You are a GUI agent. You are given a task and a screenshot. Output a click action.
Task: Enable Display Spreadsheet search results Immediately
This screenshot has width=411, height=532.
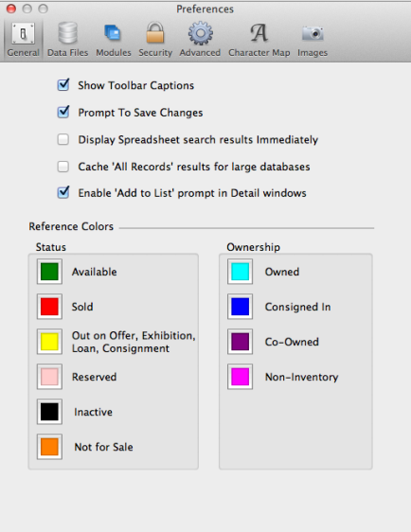(63, 139)
